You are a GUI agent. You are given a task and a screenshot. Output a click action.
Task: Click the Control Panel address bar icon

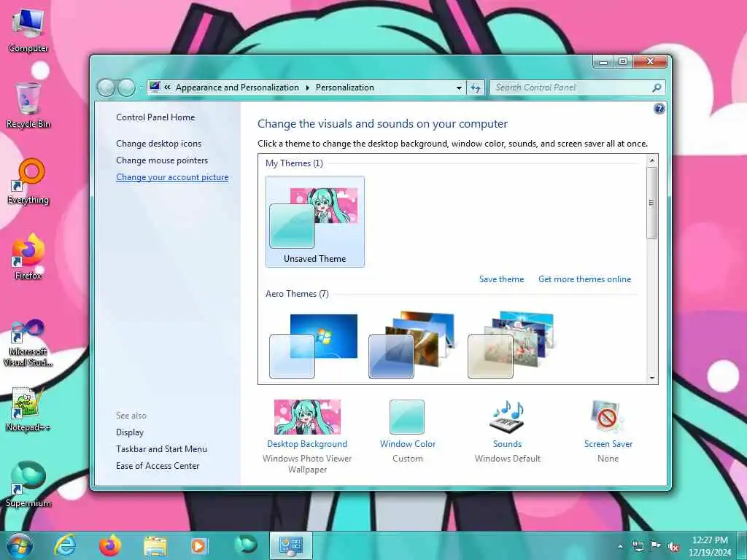click(155, 87)
